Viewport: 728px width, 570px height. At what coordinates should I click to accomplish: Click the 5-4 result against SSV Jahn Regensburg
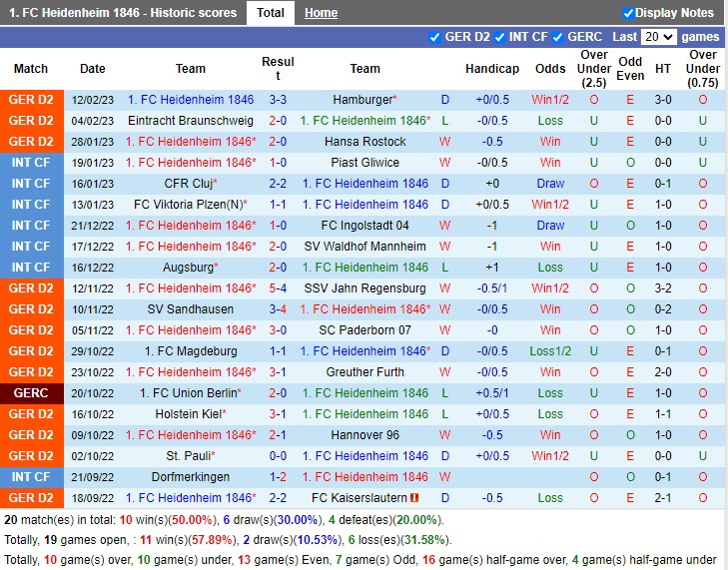(x=278, y=288)
